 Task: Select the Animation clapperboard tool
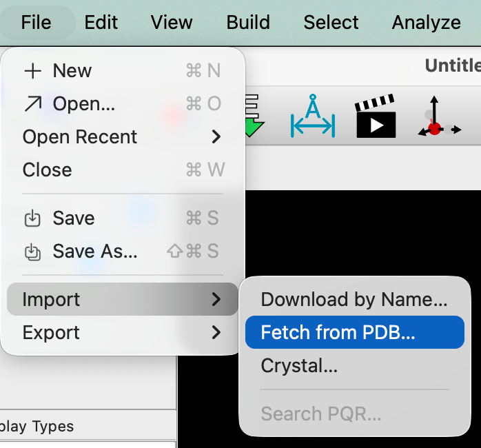(x=376, y=117)
